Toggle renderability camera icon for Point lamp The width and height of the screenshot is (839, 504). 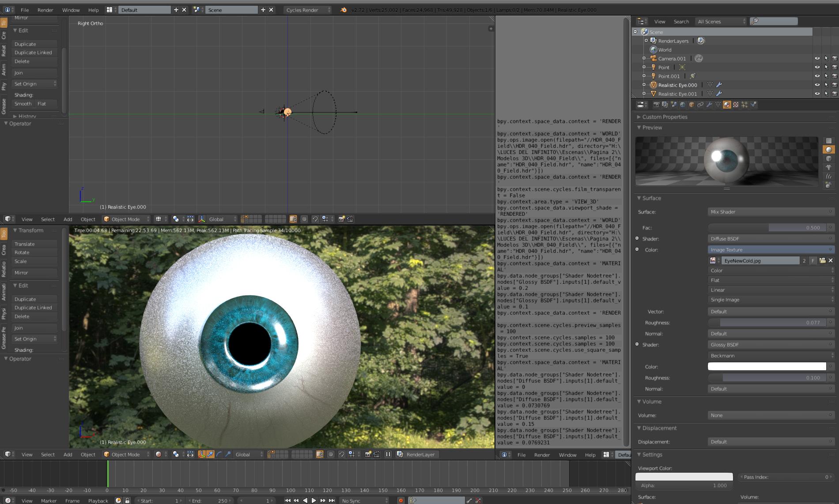click(835, 67)
